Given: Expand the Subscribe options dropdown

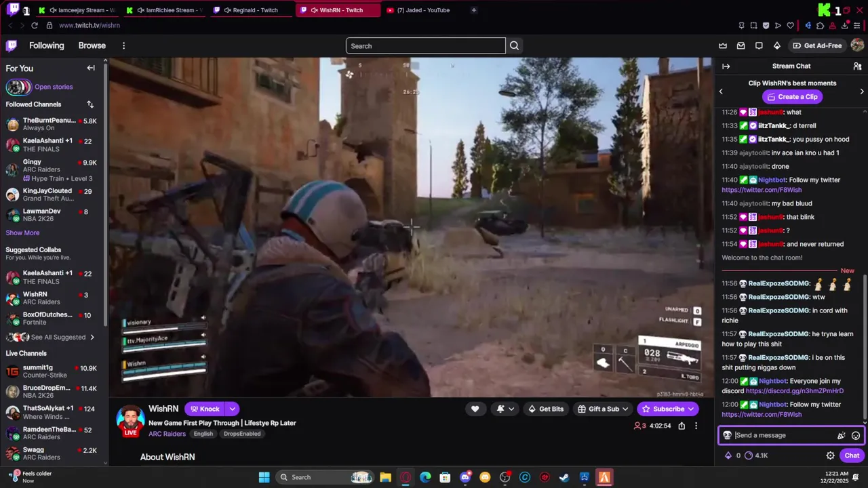Looking at the screenshot, I should [x=691, y=409].
